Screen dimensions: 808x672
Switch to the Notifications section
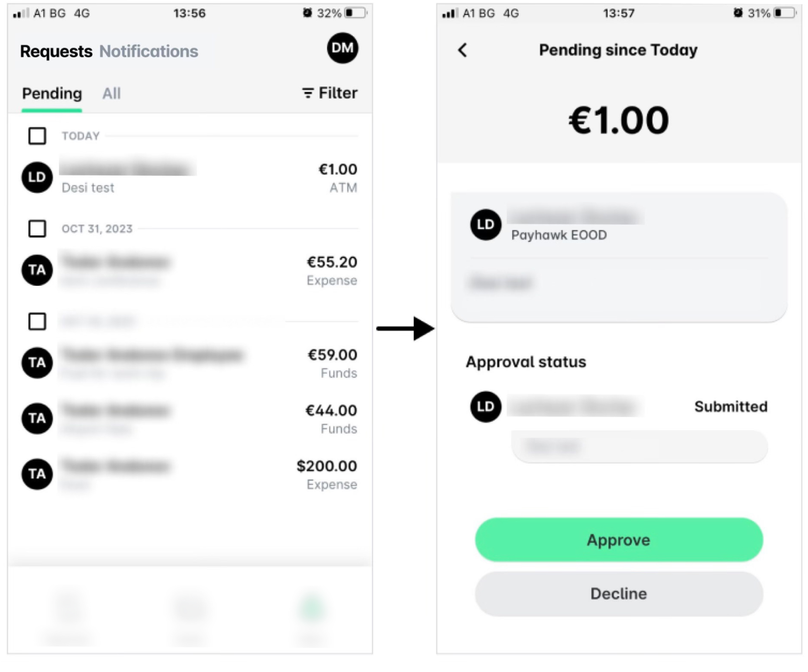point(149,51)
